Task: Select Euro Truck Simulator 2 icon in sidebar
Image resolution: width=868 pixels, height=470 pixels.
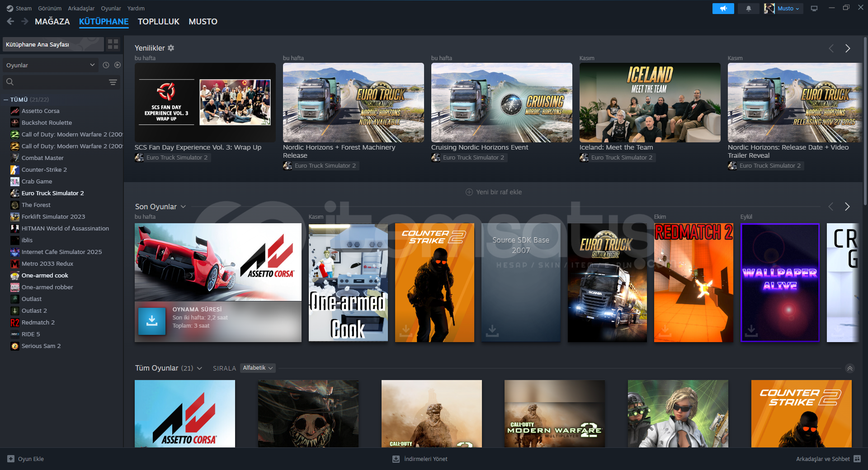Action: tap(15, 193)
